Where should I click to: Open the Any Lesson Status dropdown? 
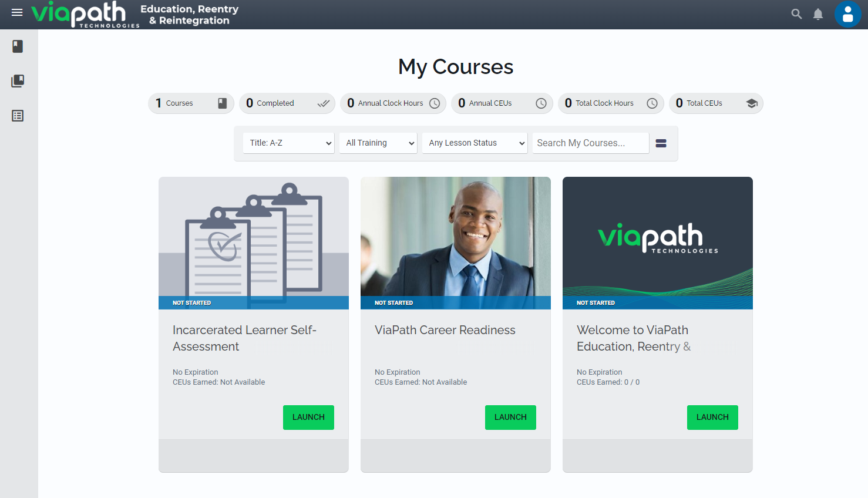(475, 143)
